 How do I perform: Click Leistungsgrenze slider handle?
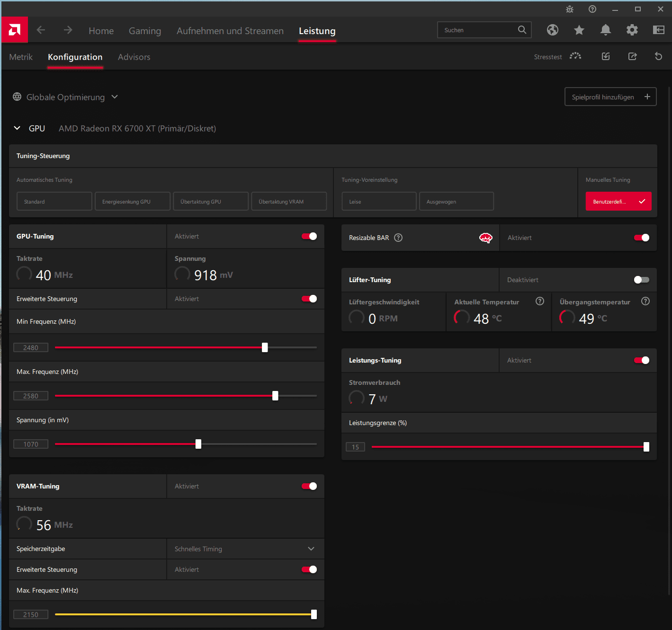[646, 447]
